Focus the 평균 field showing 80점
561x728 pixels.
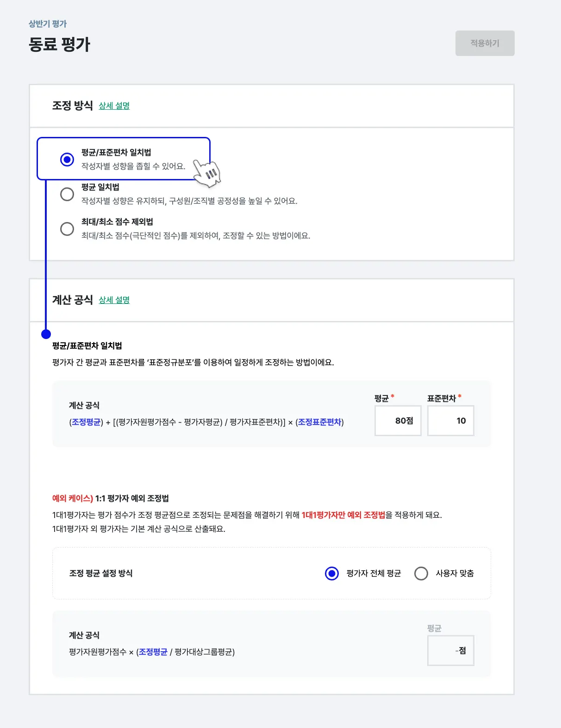(398, 420)
